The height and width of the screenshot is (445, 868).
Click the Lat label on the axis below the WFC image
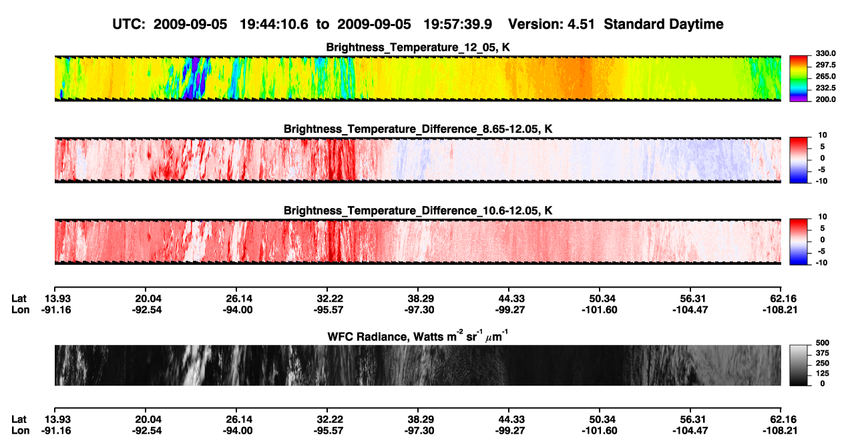click(x=19, y=420)
